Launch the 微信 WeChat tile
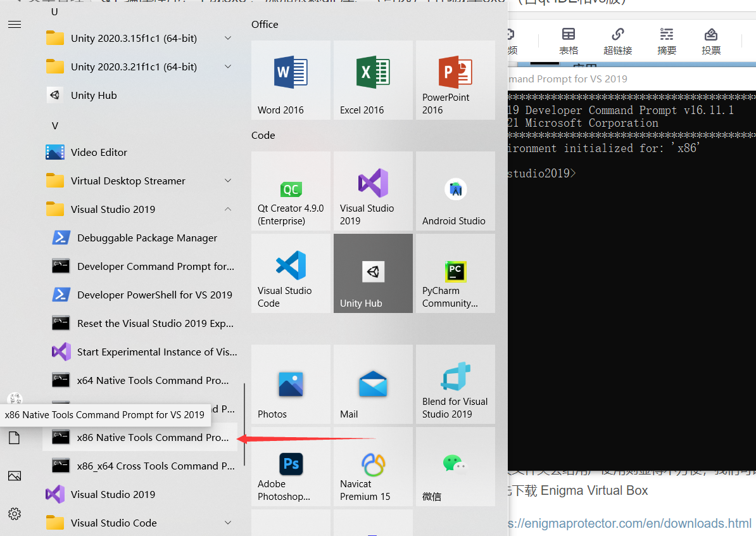Image resolution: width=756 pixels, height=536 pixels. (x=456, y=466)
